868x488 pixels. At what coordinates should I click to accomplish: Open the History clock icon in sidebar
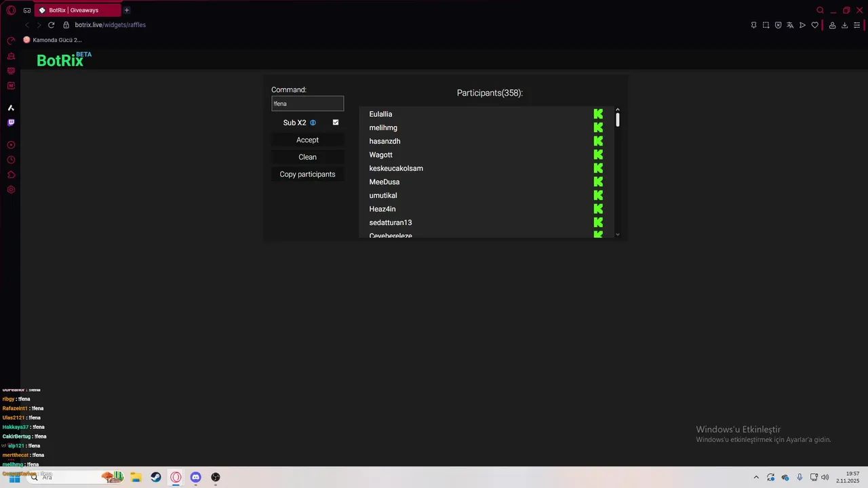click(11, 160)
